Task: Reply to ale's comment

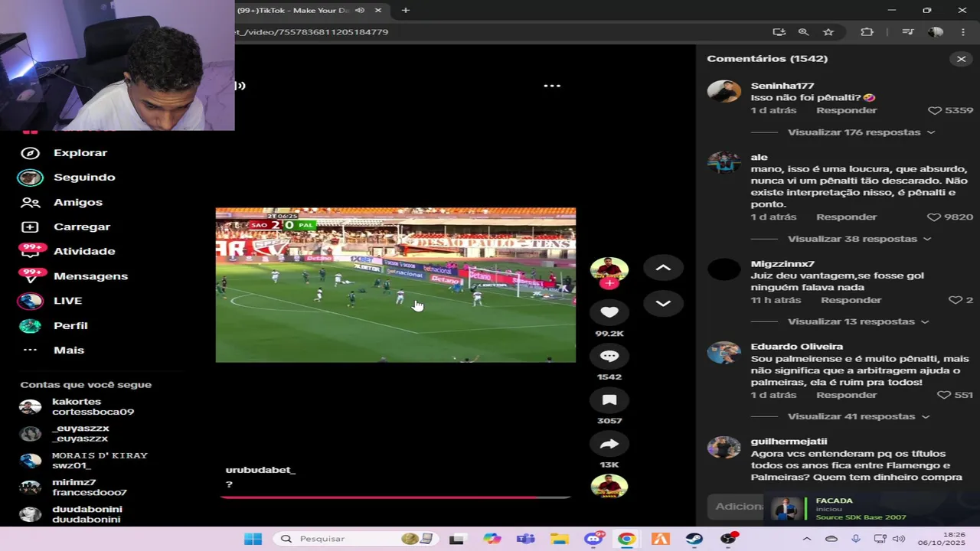Action: coord(846,217)
